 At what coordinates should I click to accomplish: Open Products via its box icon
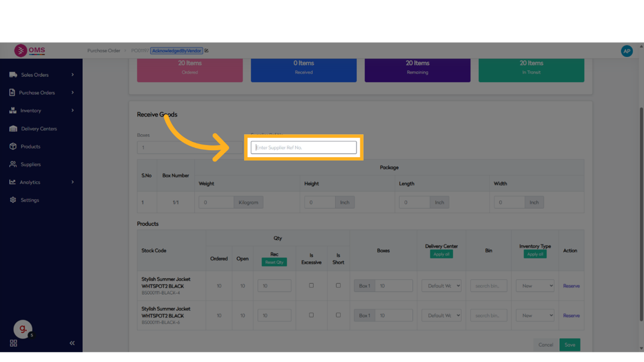click(x=13, y=146)
